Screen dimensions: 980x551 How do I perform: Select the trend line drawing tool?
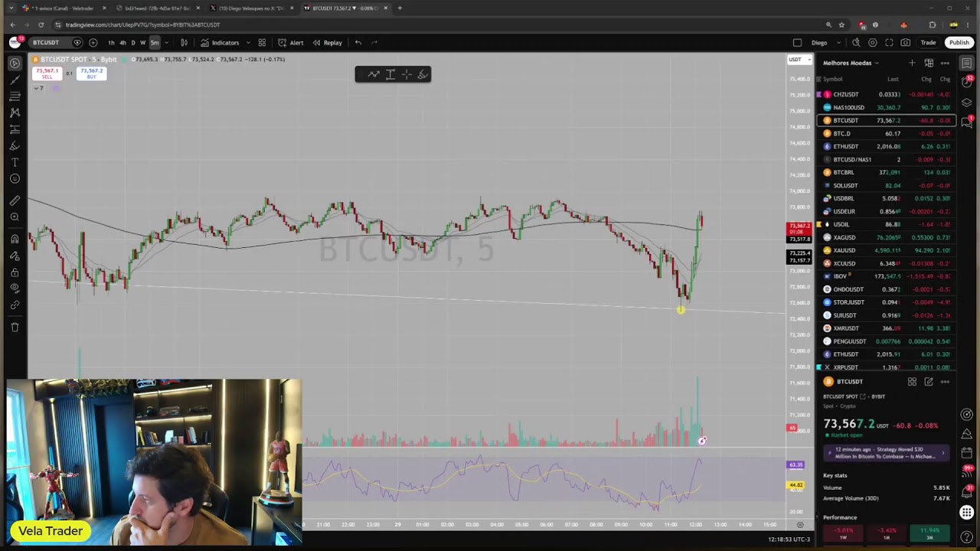tap(15, 80)
